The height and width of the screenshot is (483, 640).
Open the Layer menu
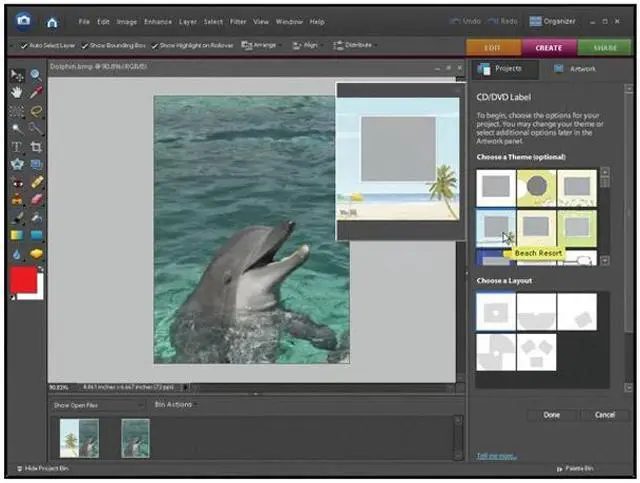coord(188,22)
